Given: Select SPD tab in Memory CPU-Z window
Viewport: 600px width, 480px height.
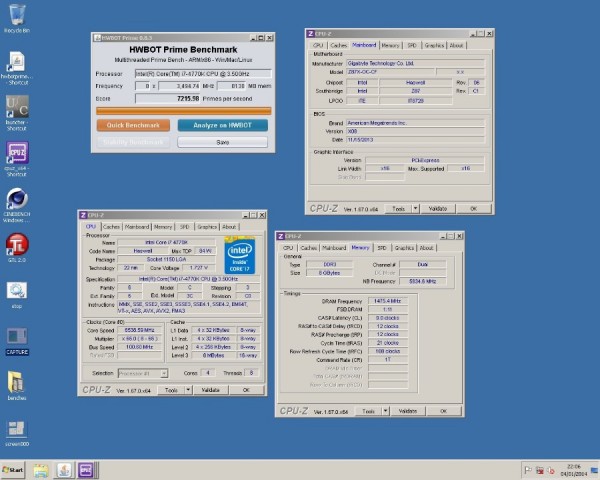Looking at the screenshot, I should [x=382, y=248].
